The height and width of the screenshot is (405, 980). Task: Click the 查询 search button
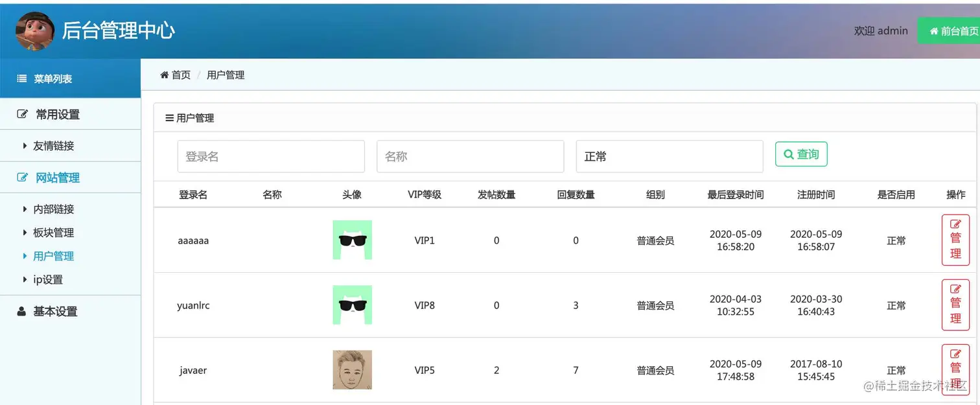coord(801,154)
